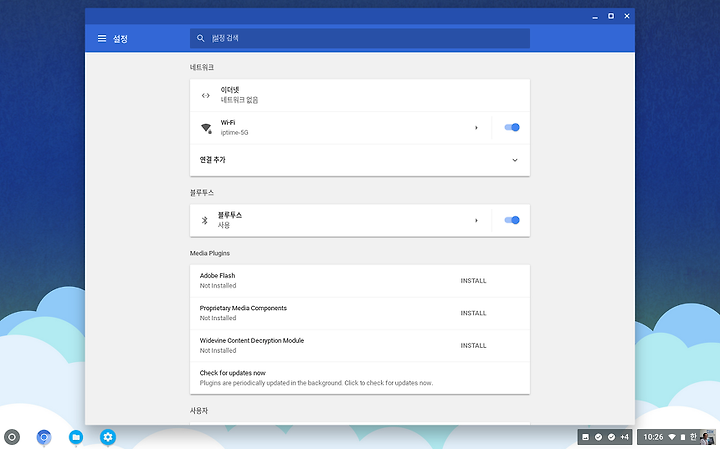Open the user avatar in tray
Image resolution: width=720 pixels, height=449 pixels.
tap(707, 438)
